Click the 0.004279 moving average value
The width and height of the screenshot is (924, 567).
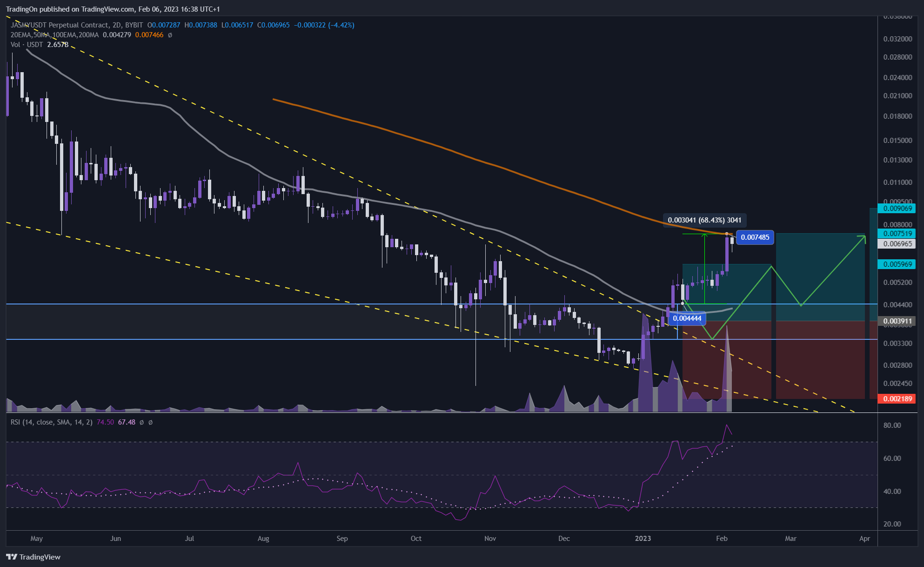[117, 35]
